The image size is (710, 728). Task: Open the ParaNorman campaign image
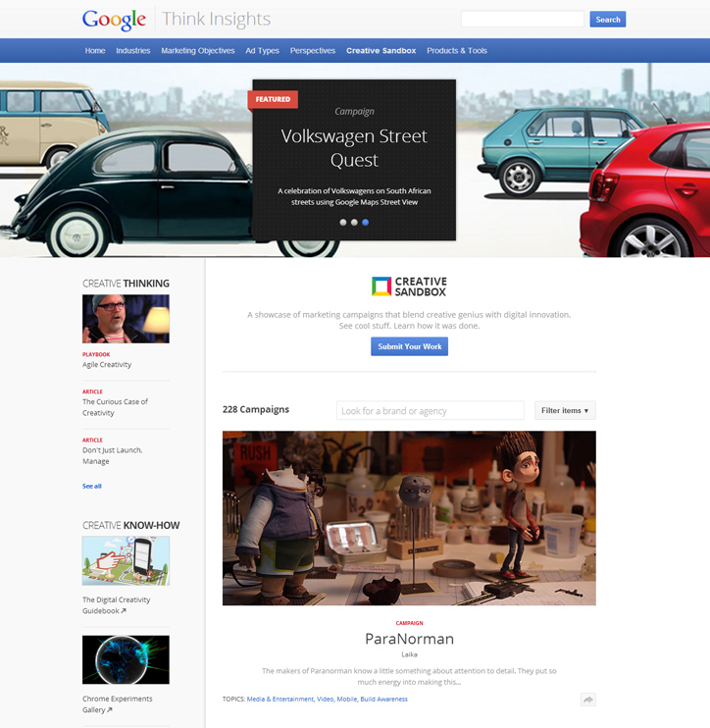click(409, 518)
